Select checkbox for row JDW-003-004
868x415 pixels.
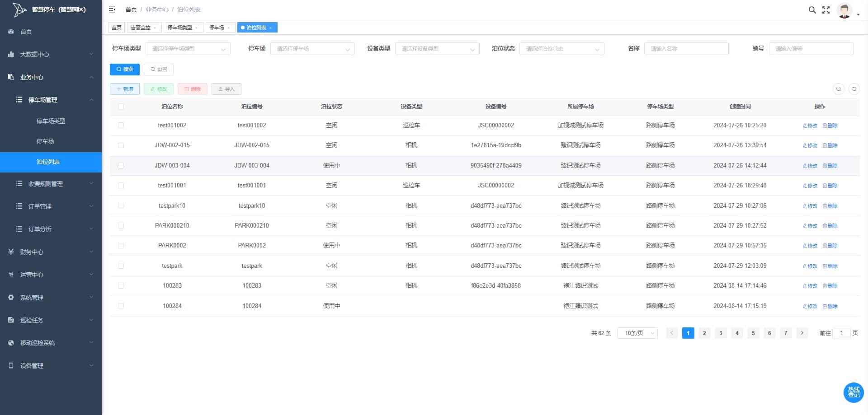pyautogui.click(x=121, y=166)
